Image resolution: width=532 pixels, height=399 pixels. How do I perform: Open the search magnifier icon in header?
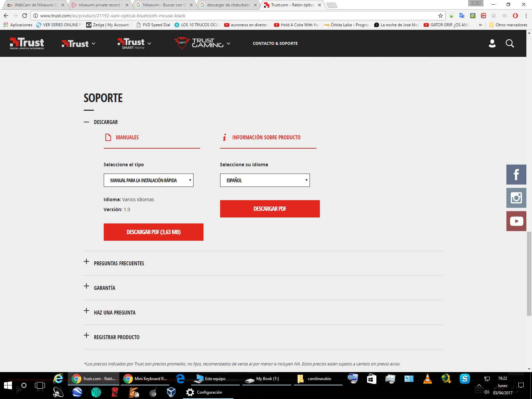pyautogui.click(x=510, y=44)
